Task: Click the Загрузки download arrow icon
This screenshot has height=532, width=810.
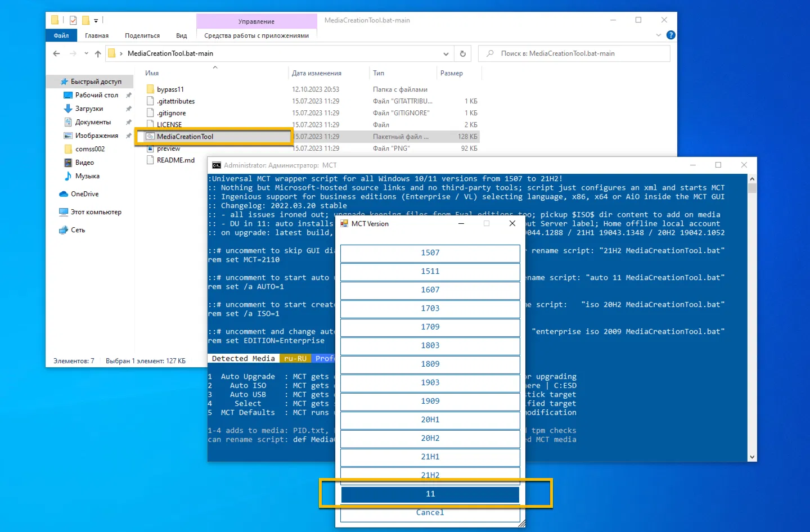Action: tap(68, 109)
